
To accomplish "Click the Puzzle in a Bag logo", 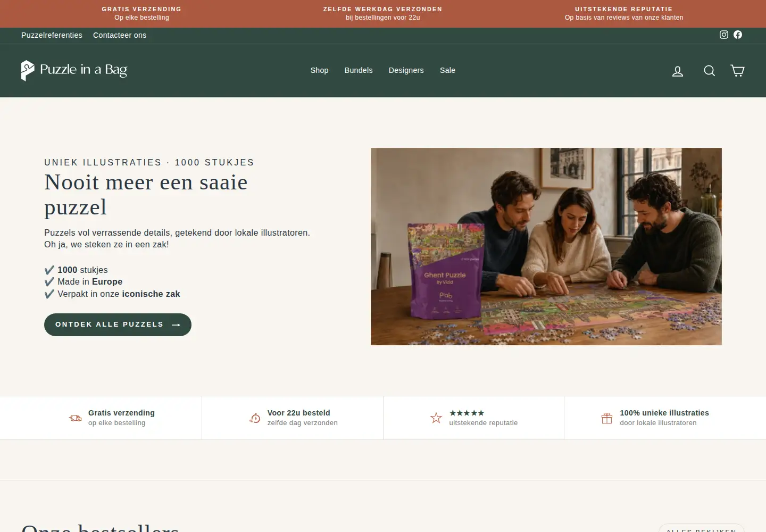I will tap(74, 70).
